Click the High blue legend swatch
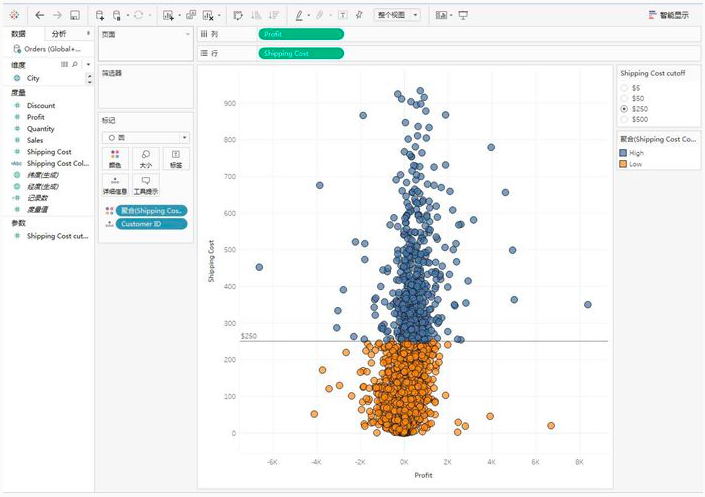Viewport: 705px width, 497px height. [623, 153]
